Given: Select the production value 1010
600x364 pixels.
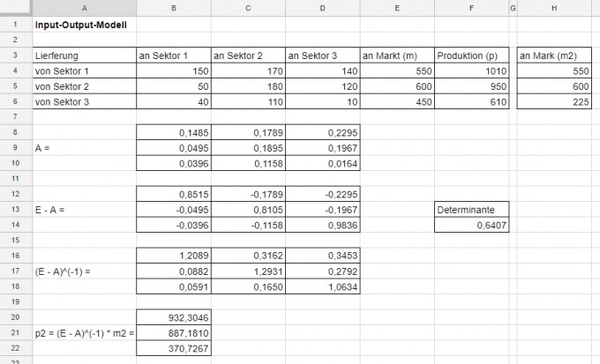Looking at the screenshot, I should (471, 71).
